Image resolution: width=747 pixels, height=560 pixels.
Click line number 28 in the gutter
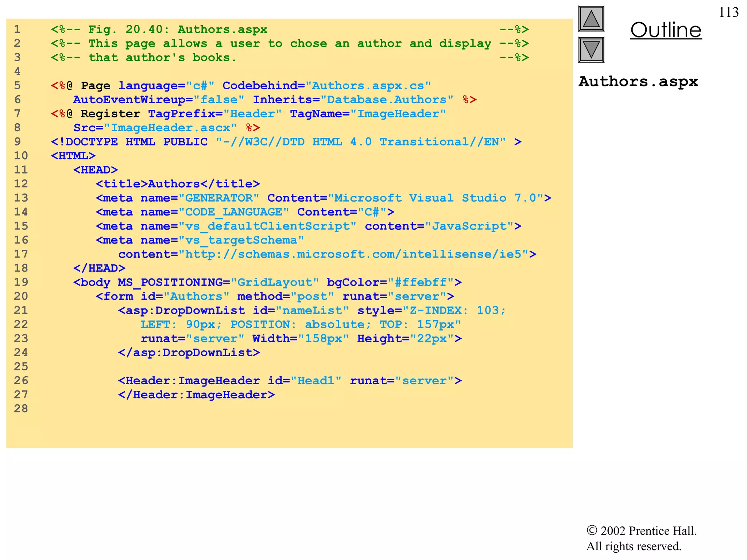21,409
